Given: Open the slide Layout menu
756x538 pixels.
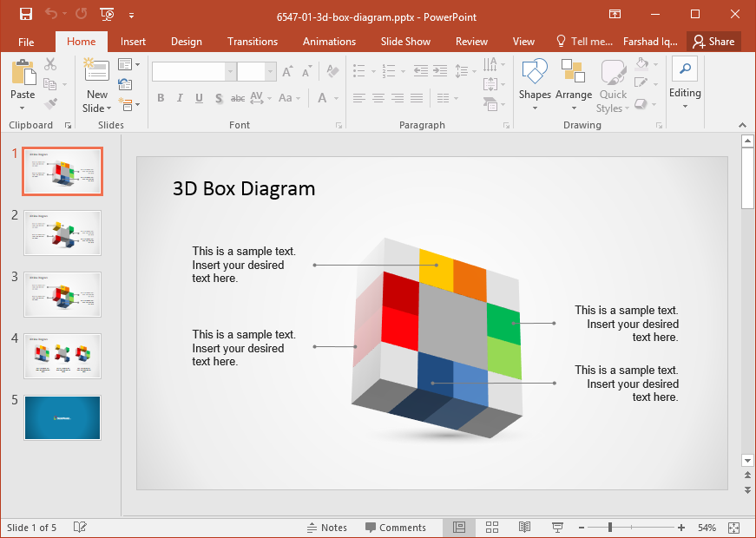Looking at the screenshot, I should (x=128, y=64).
